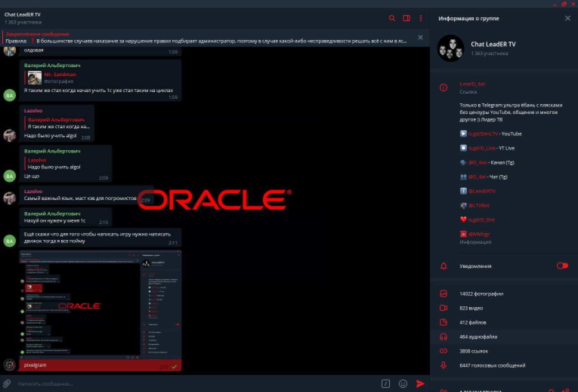Open Mr. Sandman quoted reply
Image resolution: width=578 pixels, height=392 pixels.
click(100, 78)
